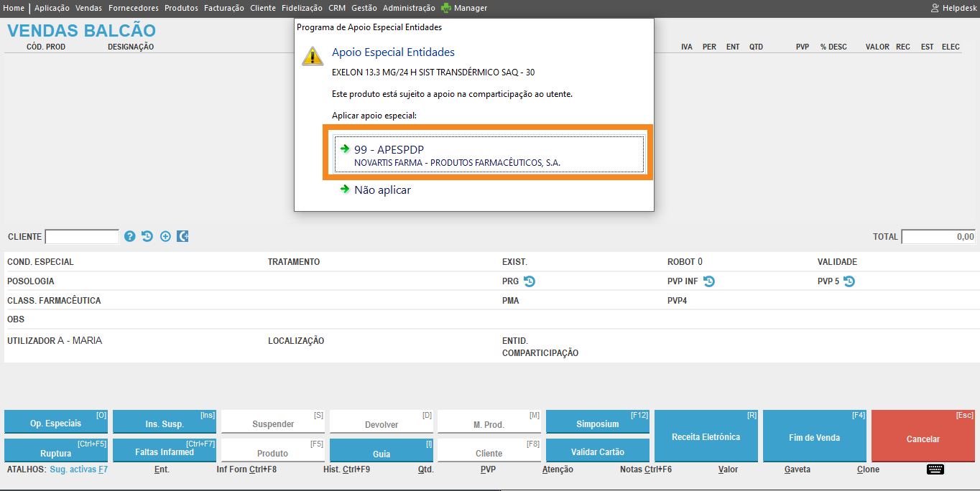Open the PVP INF history icon
This screenshot has width=980, height=491.
[x=708, y=281]
